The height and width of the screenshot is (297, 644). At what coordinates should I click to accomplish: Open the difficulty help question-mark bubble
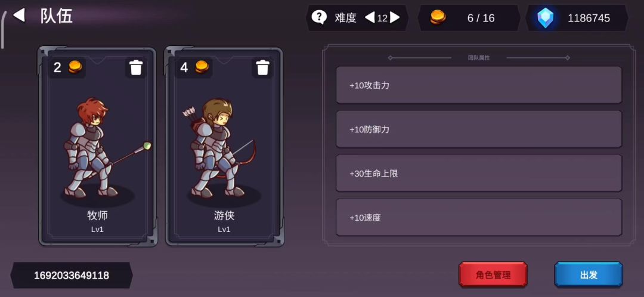point(319,17)
